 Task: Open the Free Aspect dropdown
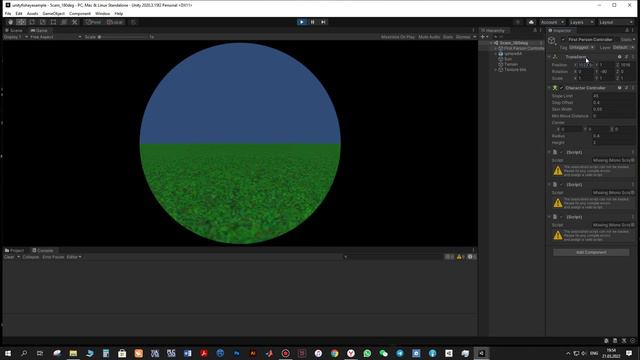pyautogui.click(x=56, y=37)
